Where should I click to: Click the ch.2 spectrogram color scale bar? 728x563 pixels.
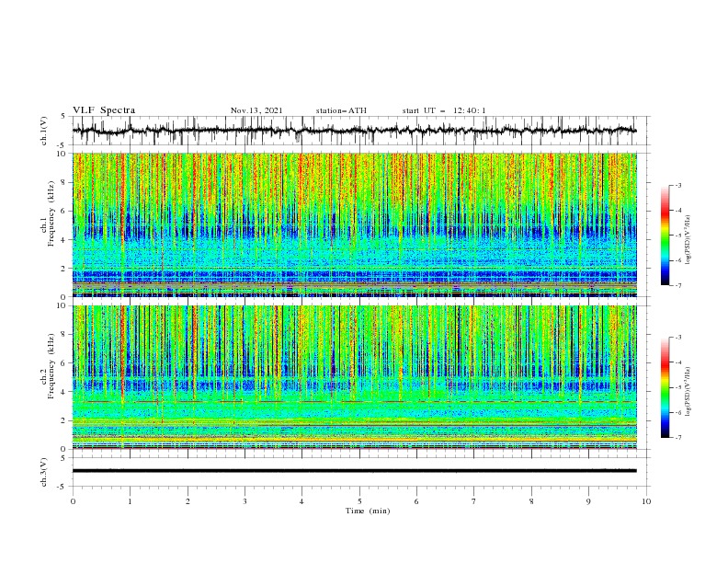coord(665,387)
